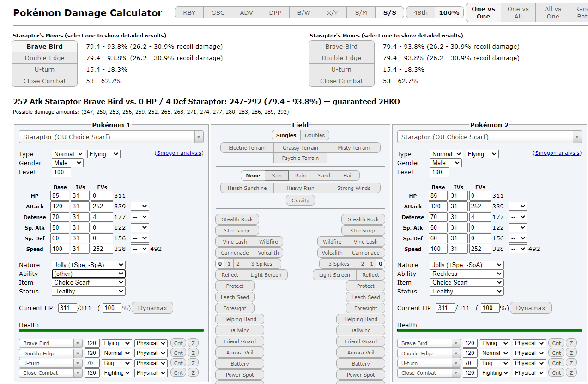Select the GSC generation tab
This screenshot has width=588, height=384.
click(218, 12)
